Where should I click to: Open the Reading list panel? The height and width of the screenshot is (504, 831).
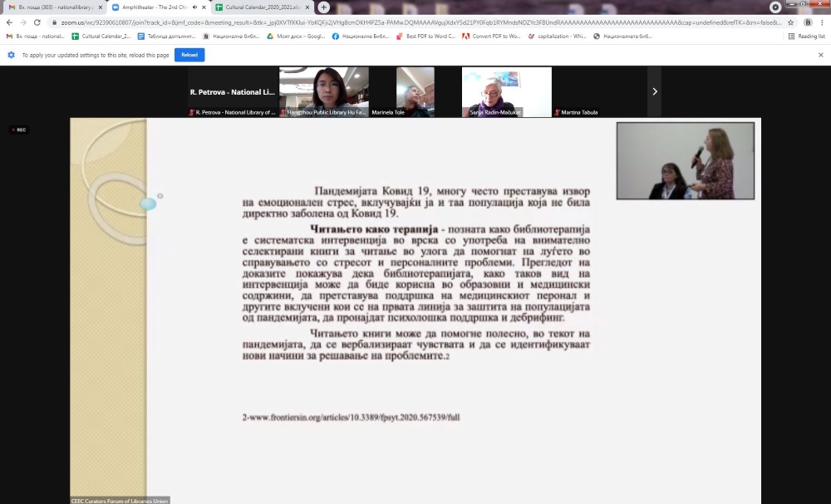point(807,37)
